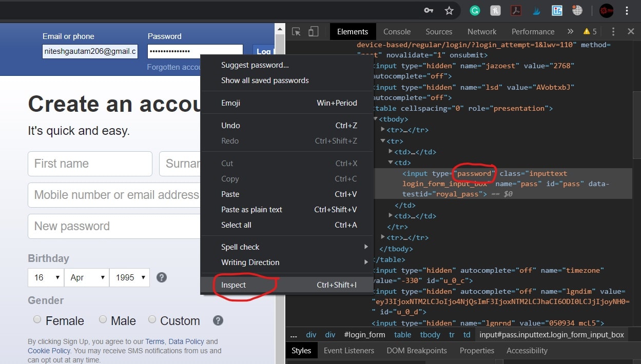
Task: Choose Inspect from context menu
Action: (x=287, y=285)
